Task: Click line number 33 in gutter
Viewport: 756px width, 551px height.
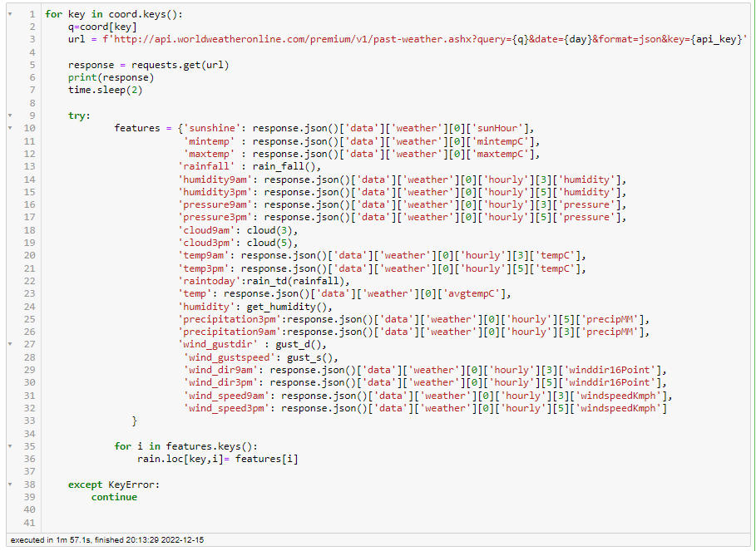Action: click(29, 421)
